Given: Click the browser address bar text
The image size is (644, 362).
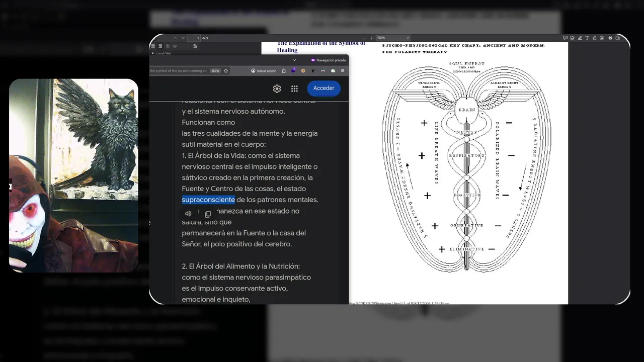Looking at the screenshot, I should [x=178, y=71].
